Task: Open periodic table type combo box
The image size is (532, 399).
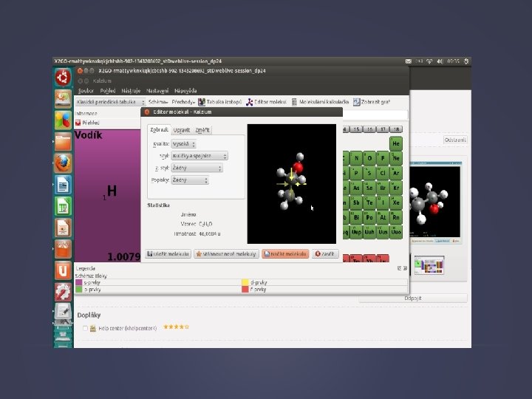Action: tap(110, 102)
